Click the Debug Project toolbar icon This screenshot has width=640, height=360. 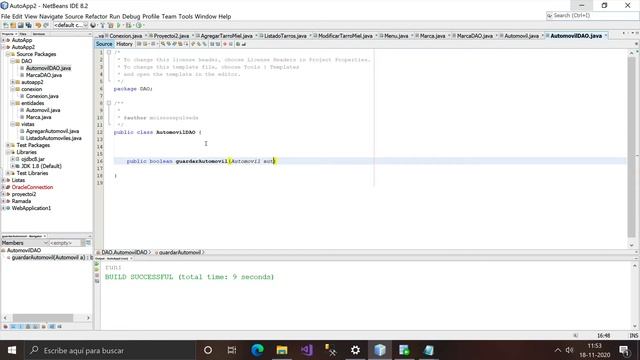point(129,25)
